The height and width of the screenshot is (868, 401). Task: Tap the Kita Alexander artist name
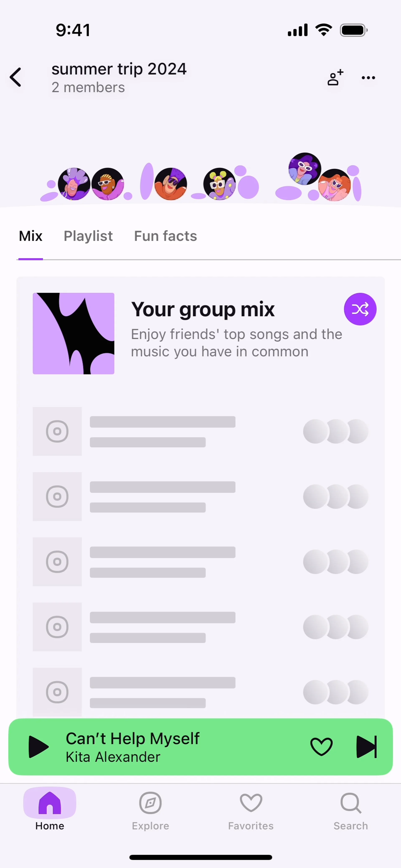pyautogui.click(x=113, y=757)
